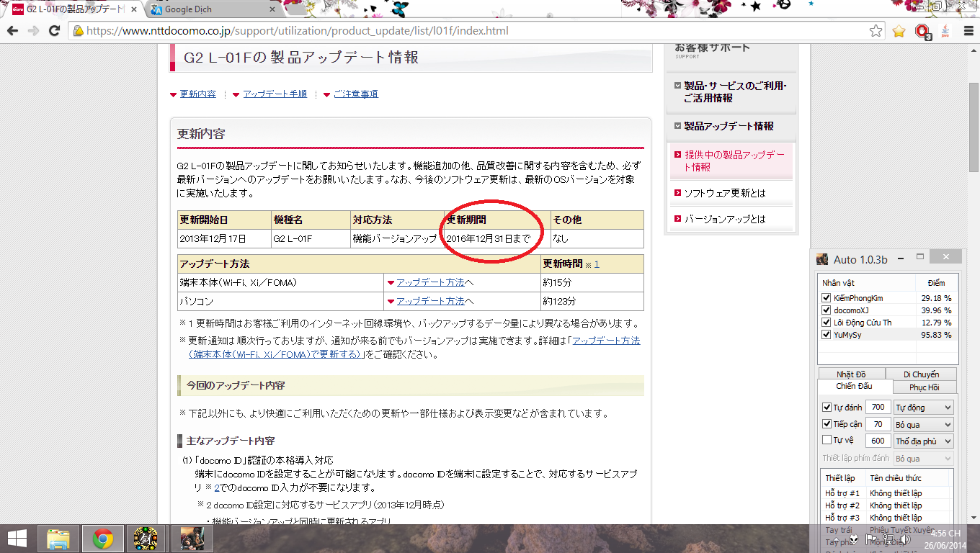Select the Hỗ trợ #2 skill row
980x553 pixels.
point(886,505)
